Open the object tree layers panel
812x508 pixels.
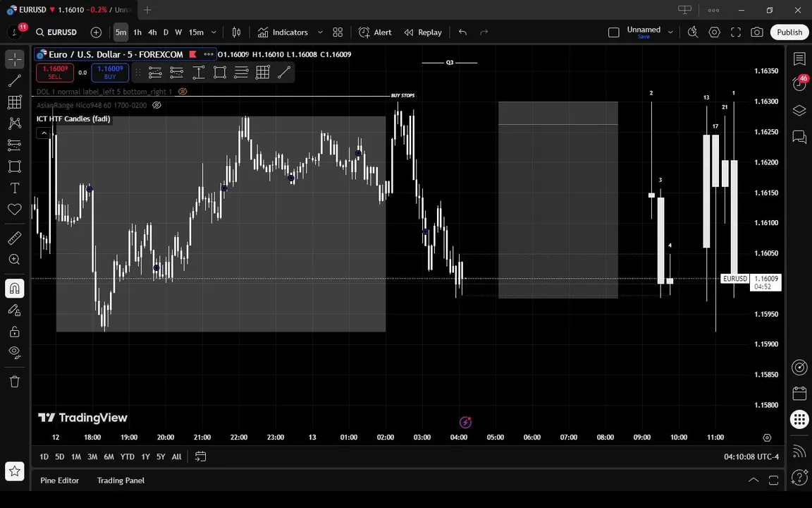799,110
